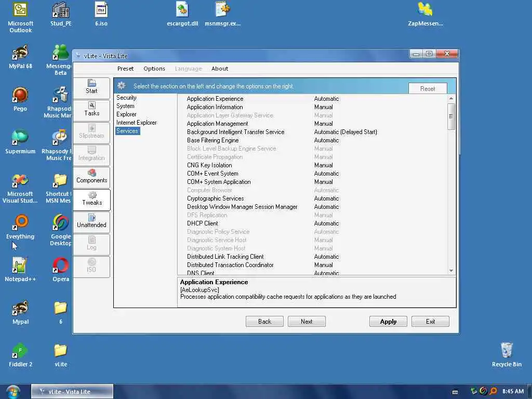Select the Log section button

[91, 244]
